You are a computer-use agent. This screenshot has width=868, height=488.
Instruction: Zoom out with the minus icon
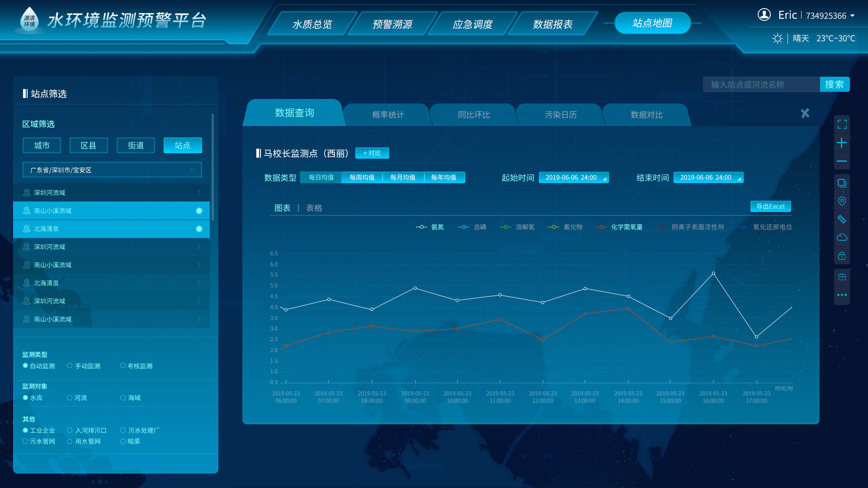842,161
